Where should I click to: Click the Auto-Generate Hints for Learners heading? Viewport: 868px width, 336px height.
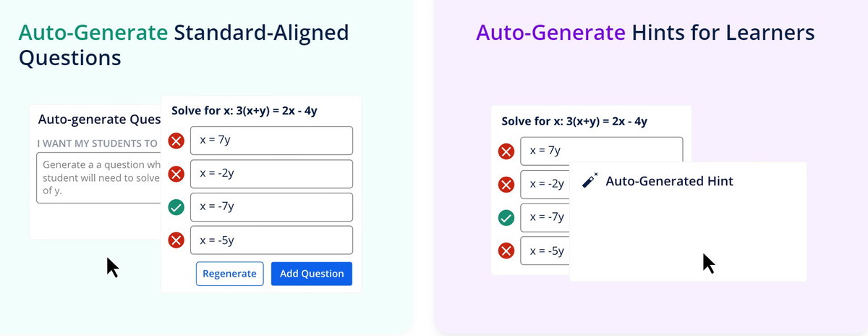click(645, 33)
